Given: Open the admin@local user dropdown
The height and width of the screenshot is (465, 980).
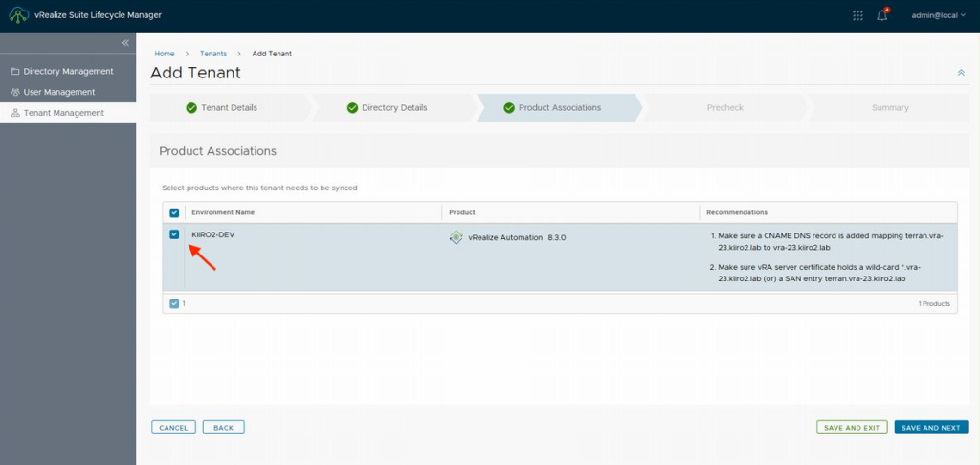Looking at the screenshot, I should [938, 15].
